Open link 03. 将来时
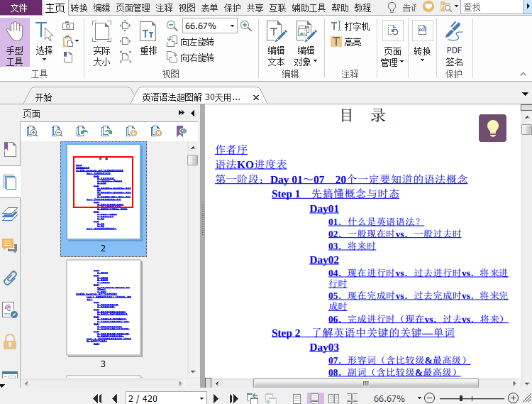532x404 pixels. click(x=352, y=246)
